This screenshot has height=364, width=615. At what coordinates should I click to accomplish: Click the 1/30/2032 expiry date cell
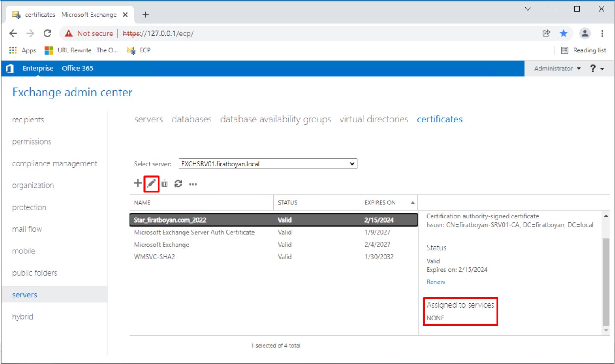click(379, 257)
